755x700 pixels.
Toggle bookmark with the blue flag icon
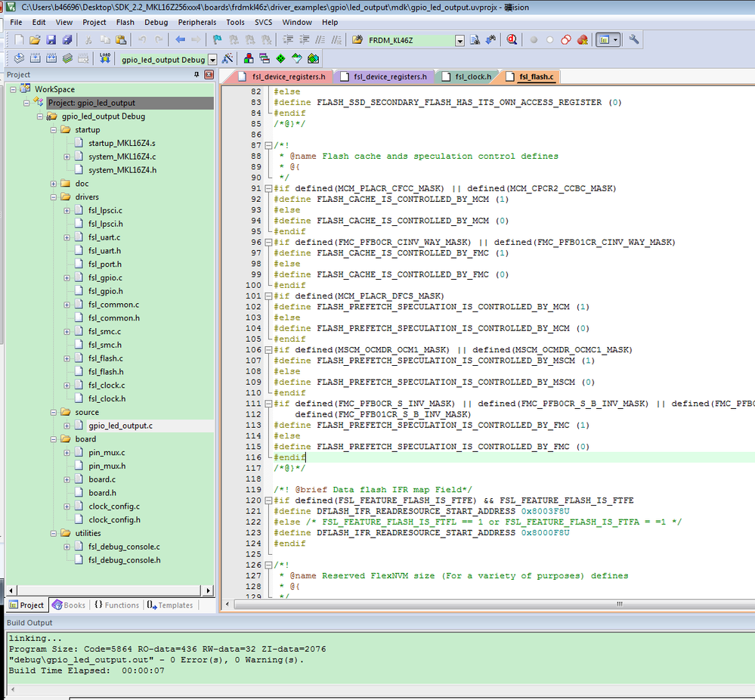point(217,39)
